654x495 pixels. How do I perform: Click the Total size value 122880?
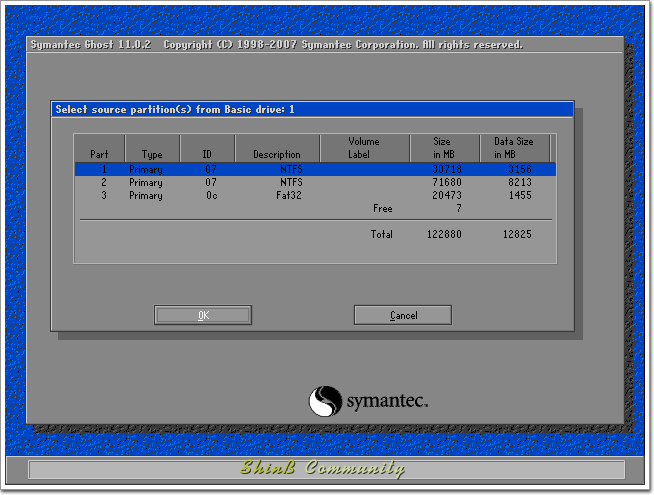444,234
